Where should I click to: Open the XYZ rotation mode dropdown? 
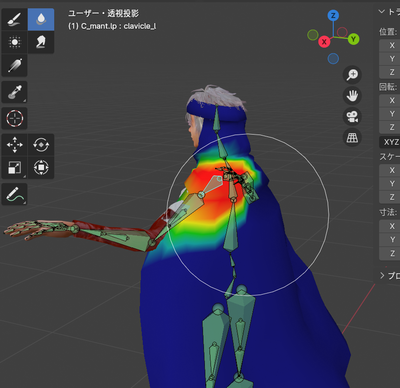[390, 142]
